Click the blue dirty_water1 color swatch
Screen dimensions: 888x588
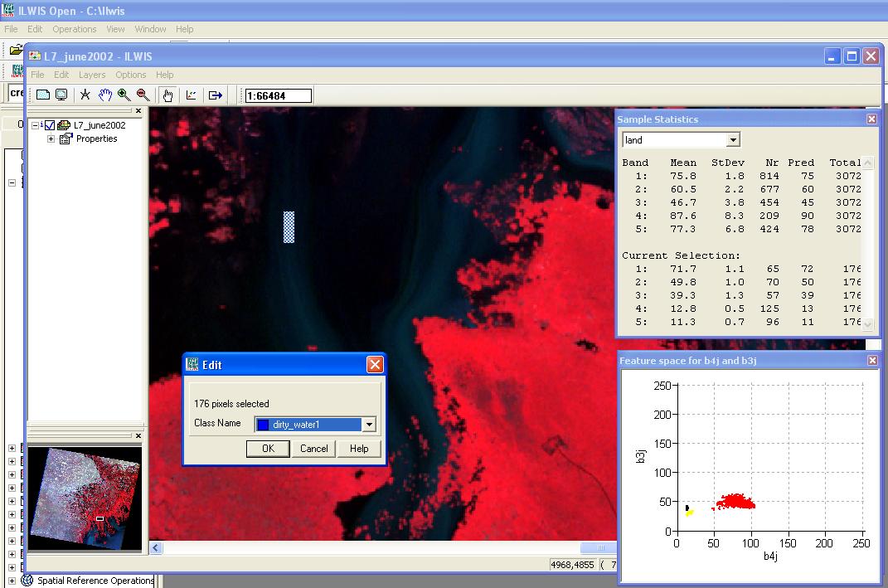click(263, 425)
